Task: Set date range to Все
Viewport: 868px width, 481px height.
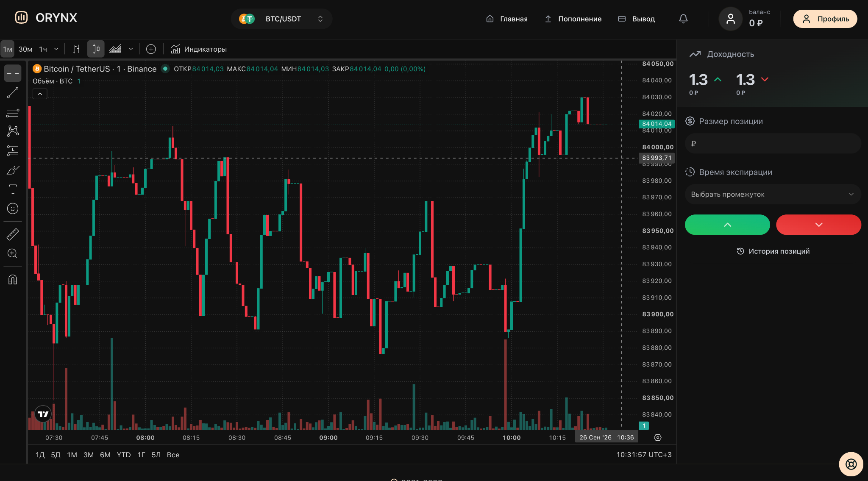Action: (173, 455)
